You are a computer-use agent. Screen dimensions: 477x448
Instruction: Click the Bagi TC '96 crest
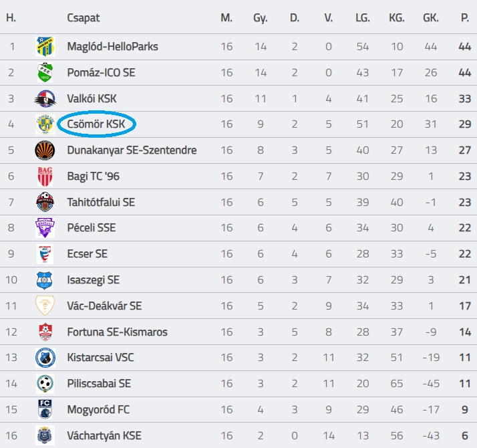(45, 177)
